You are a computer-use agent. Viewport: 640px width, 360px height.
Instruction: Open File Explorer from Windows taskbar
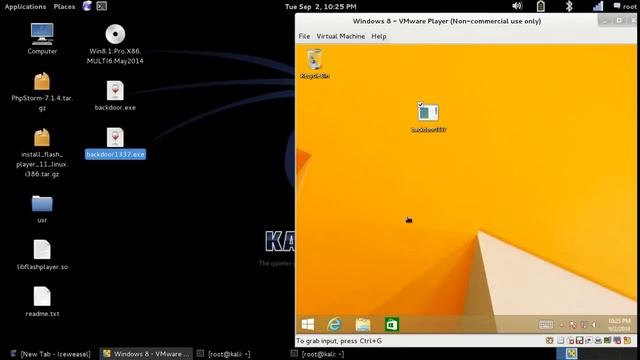point(362,324)
